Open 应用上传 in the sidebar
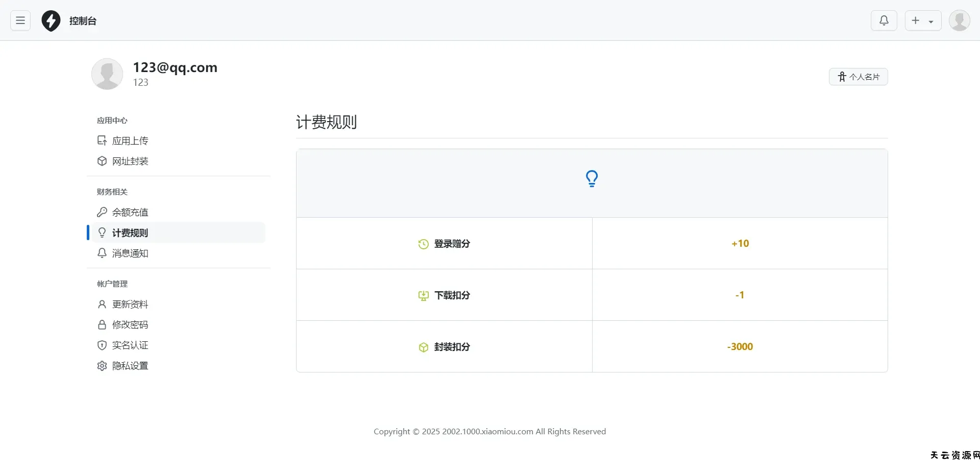 click(x=130, y=141)
